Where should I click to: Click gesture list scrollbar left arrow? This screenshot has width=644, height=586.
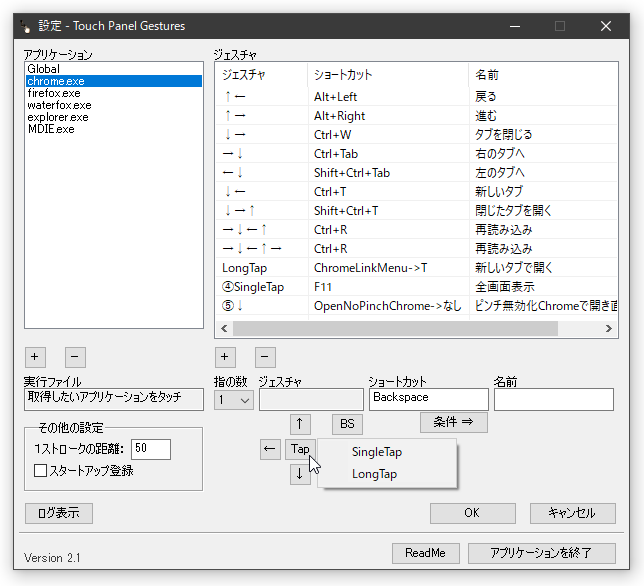pos(224,329)
